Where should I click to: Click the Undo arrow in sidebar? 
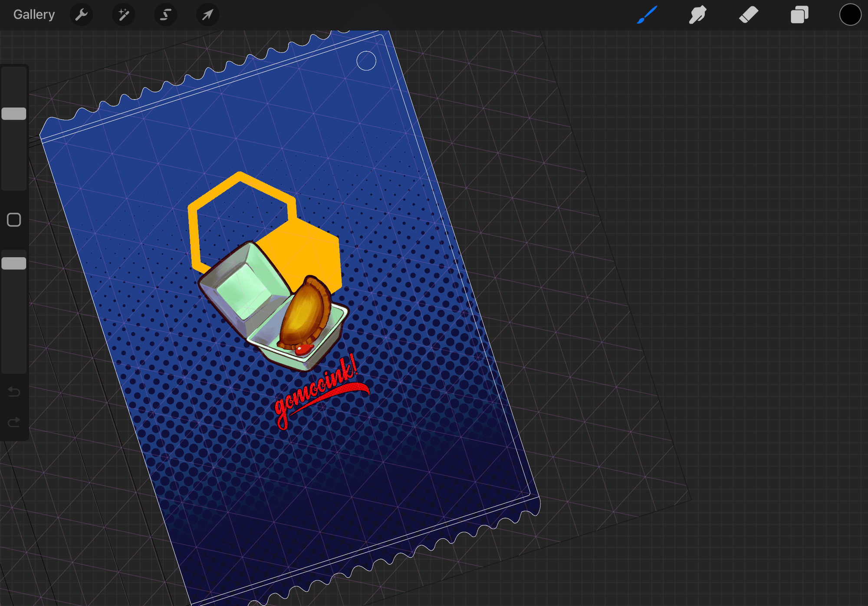coord(14,392)
